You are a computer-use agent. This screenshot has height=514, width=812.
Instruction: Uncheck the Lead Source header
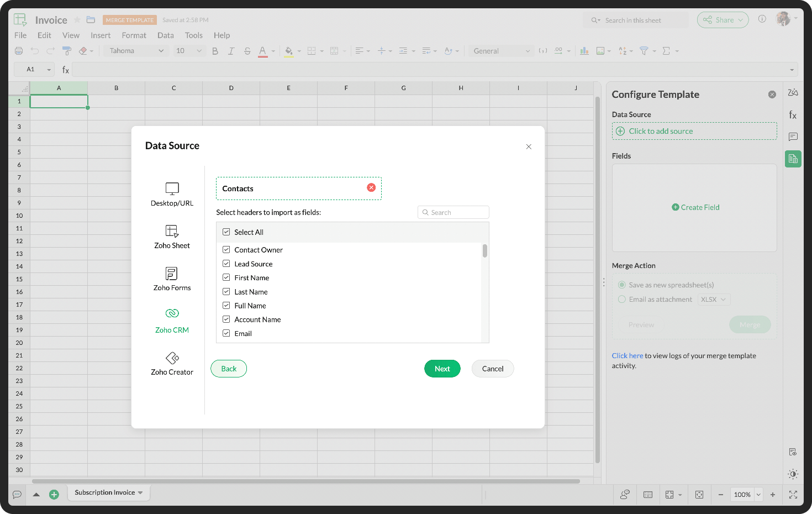[x=226, y=264]
